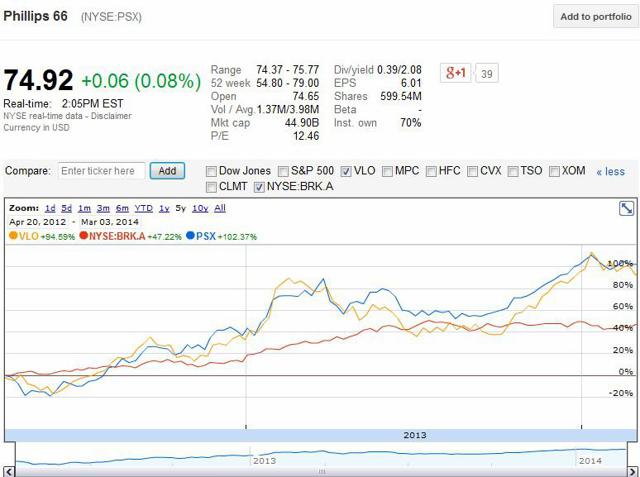This screenshot has height=477, width=640.
Task: Check the HFC comparison checkbox
Action: [431, 171]
